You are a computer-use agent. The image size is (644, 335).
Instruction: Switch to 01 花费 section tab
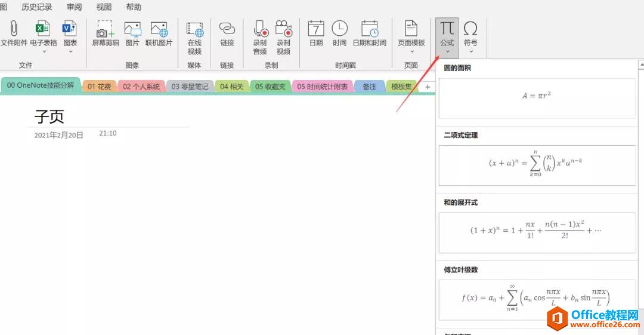(x=99, y=87)
